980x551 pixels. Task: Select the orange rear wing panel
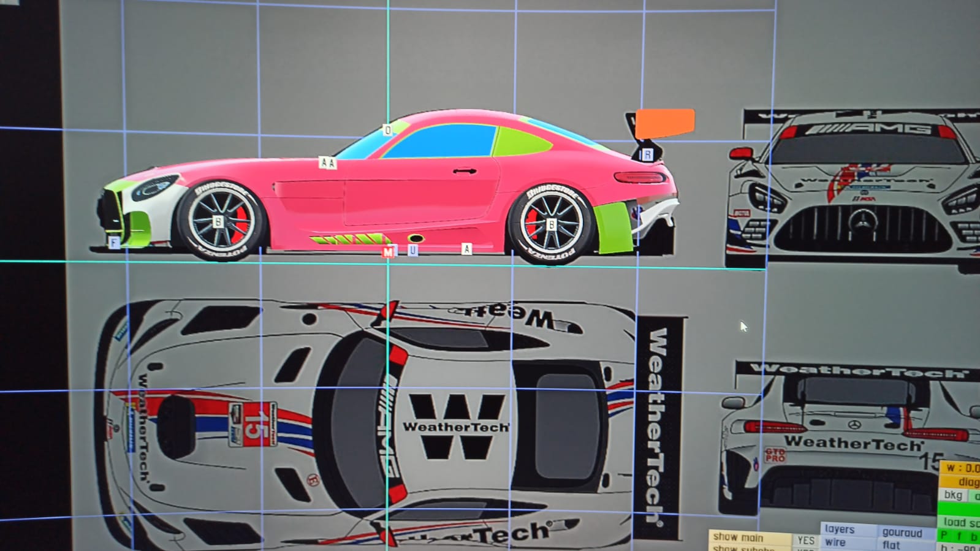[665, 123]
